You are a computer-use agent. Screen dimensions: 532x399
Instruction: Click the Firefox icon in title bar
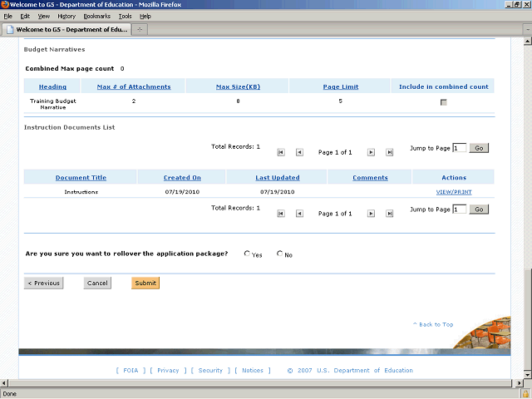tap(5, 4)
